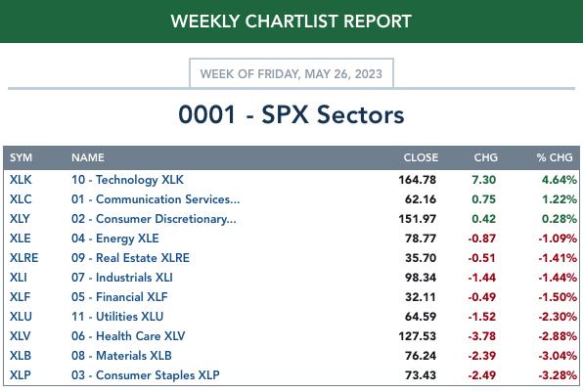Screen dimensions: 583x392
Task: Click the 0001 - SPX Sectors title
Action: coord(291,114)
